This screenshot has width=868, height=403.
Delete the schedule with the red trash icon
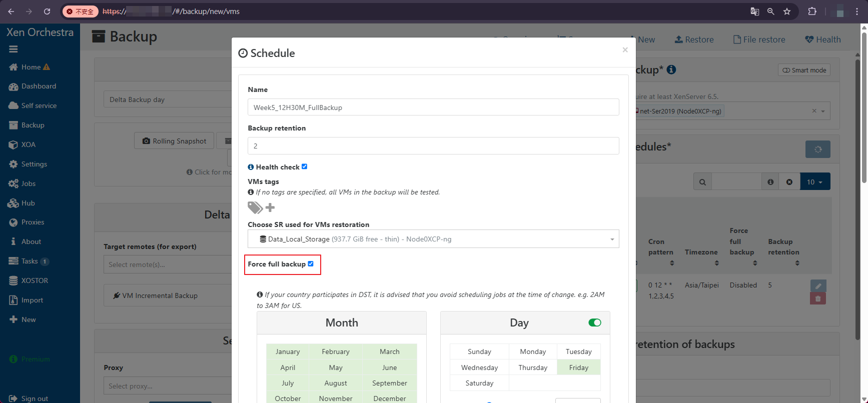pos(818,298)
